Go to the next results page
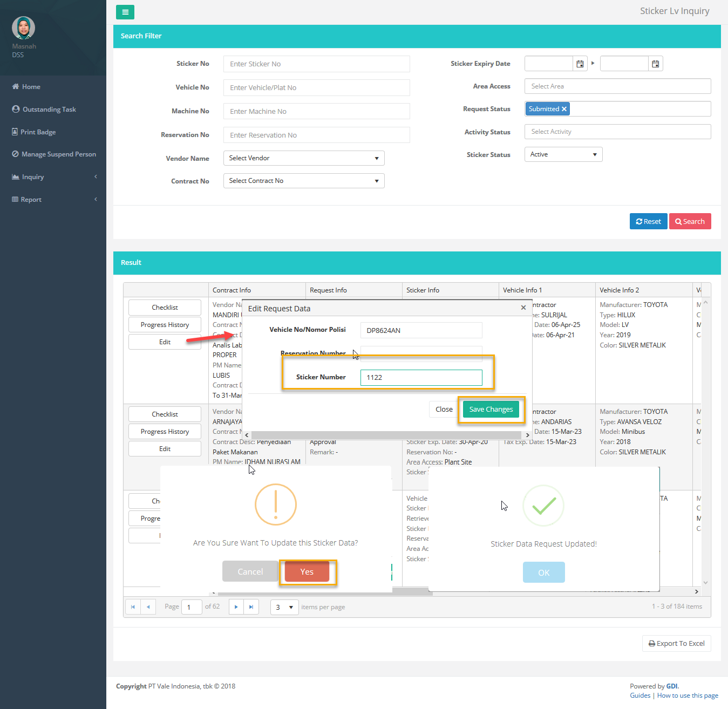The height and width of the screenshot is (709, 728). point(236,607)
